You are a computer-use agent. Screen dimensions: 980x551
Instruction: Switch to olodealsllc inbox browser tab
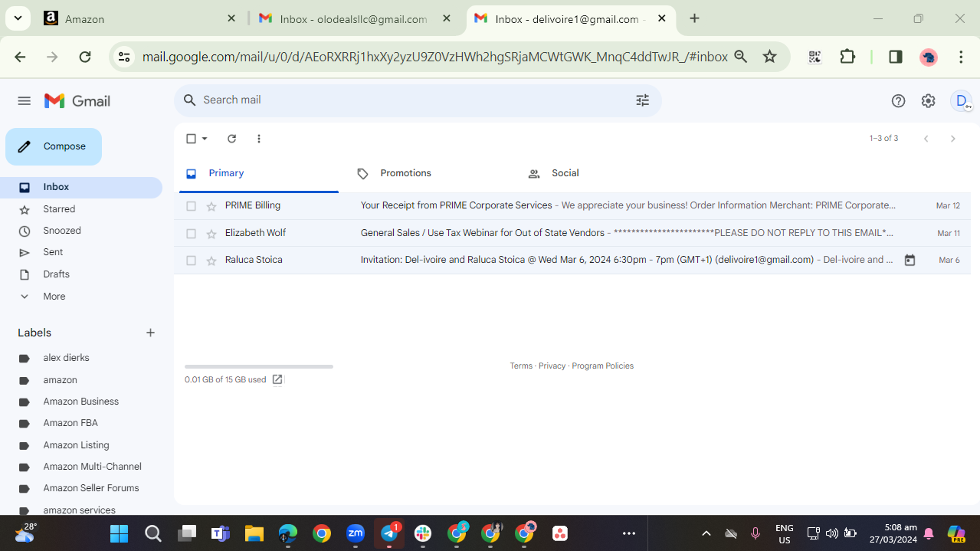[356, 18]
